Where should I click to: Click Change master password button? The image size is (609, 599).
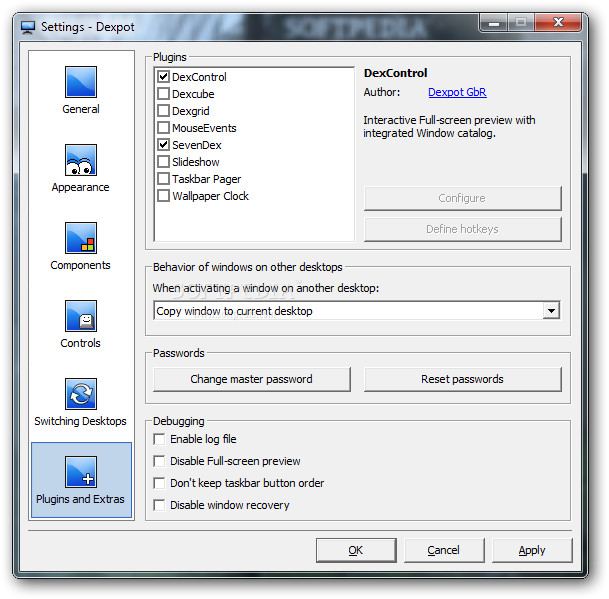[x=252, y=379]
